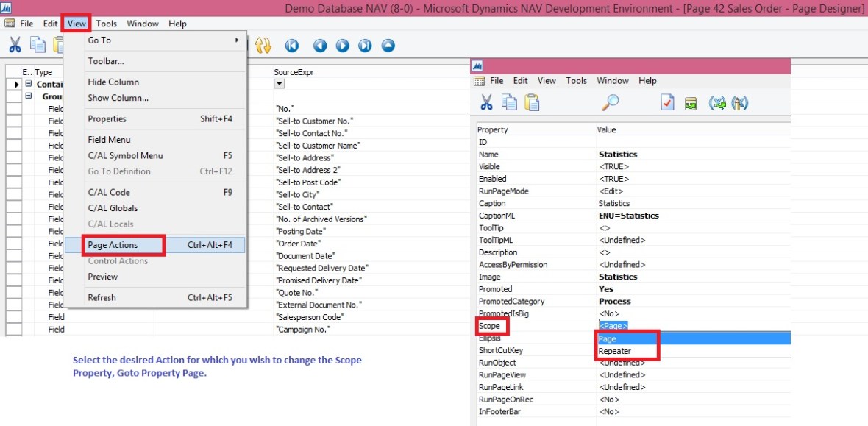Image resolution: width=868 pixels, height=426 pixels.
Task: Open the Tools menu in main window
Action: click(x=106, y=24)
